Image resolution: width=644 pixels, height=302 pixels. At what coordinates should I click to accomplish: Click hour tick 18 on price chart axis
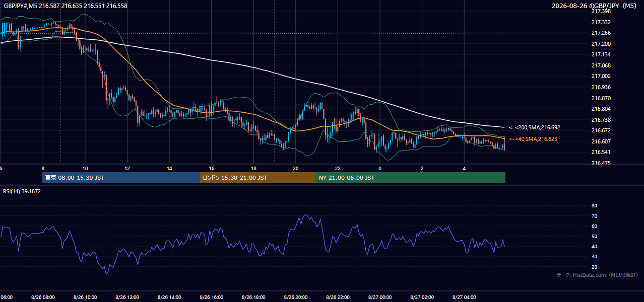tap(253, 168)
